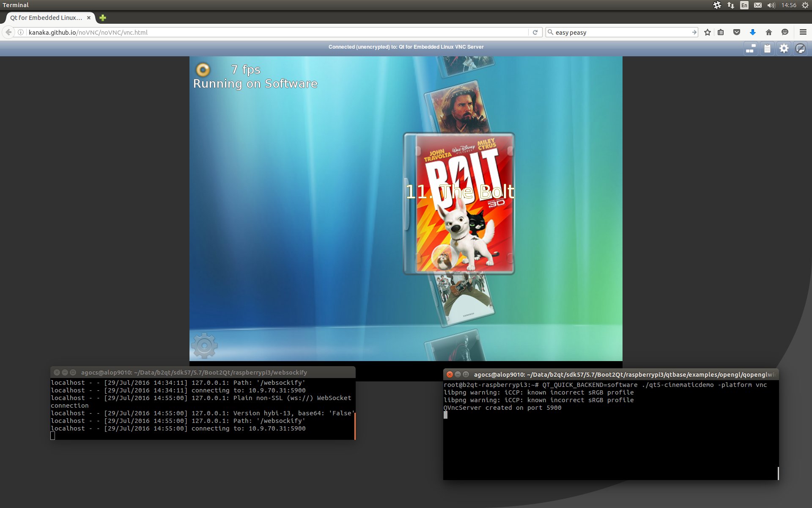This screenshot has width=812, height=508.
Task: Select the Tom Cruise movie cover above Bolt
Action: click(459, 108)
